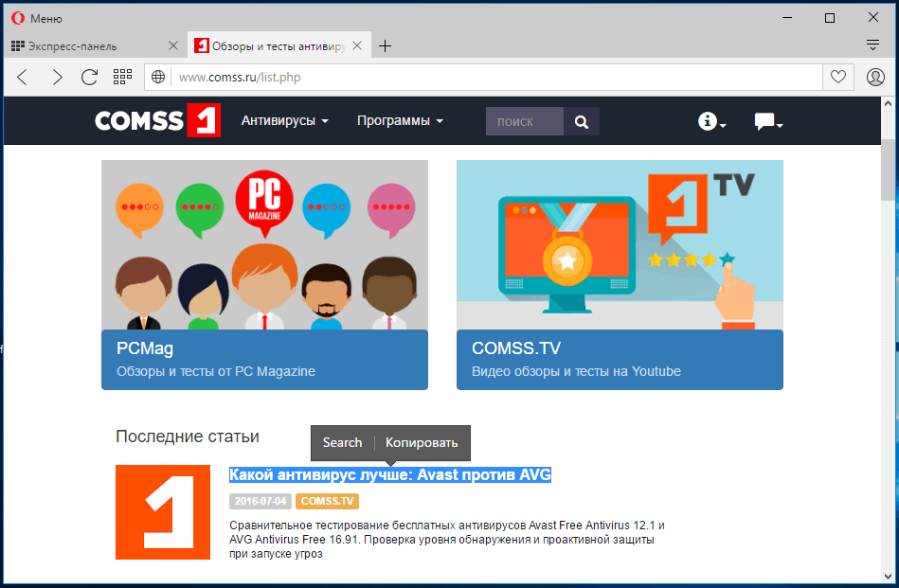899x588 pixels.
Task: Add page to bookmarks with heart icon
Action: [x=838, y=77]
